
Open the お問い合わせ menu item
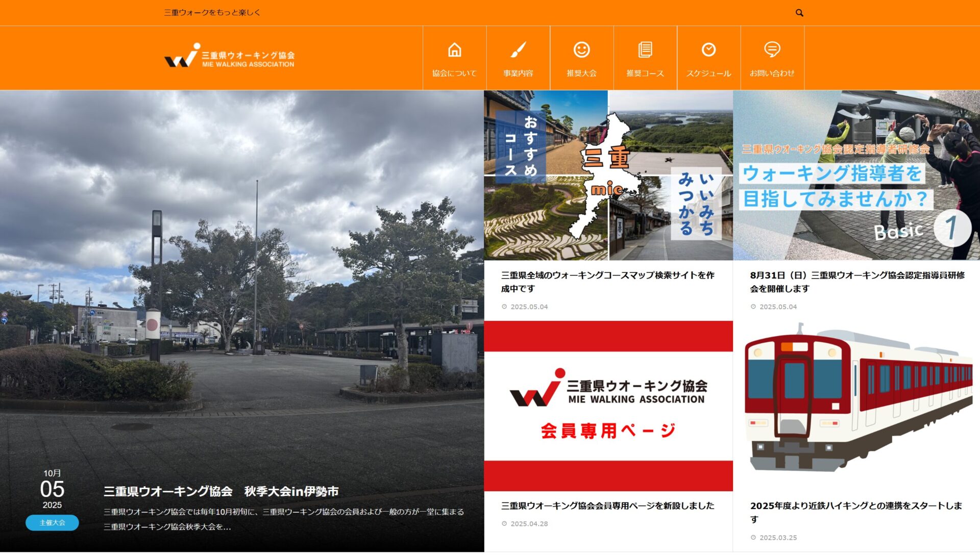point(772,58)
